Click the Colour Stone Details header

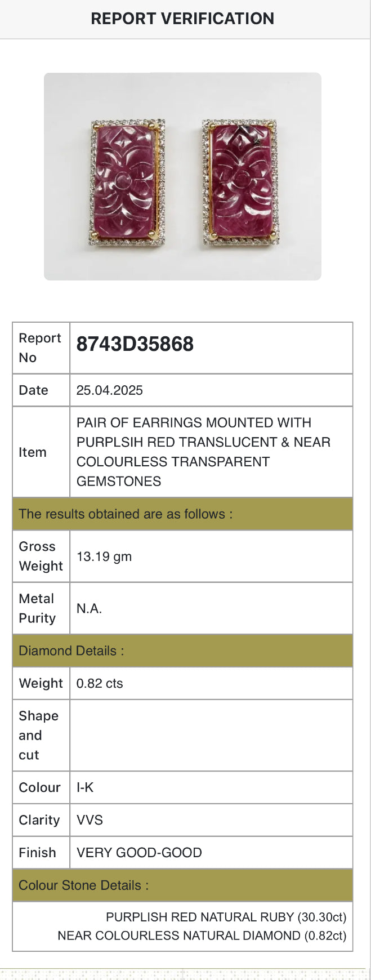tap(84, 885)
